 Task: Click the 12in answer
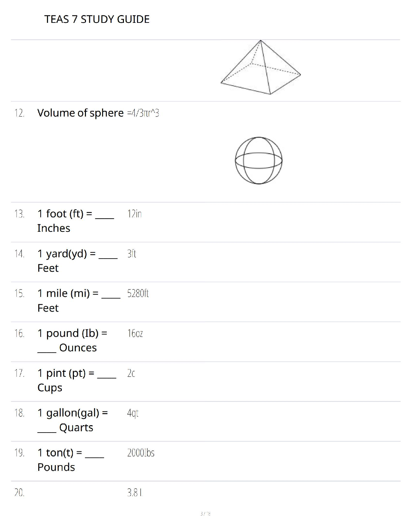click(134, 214)
